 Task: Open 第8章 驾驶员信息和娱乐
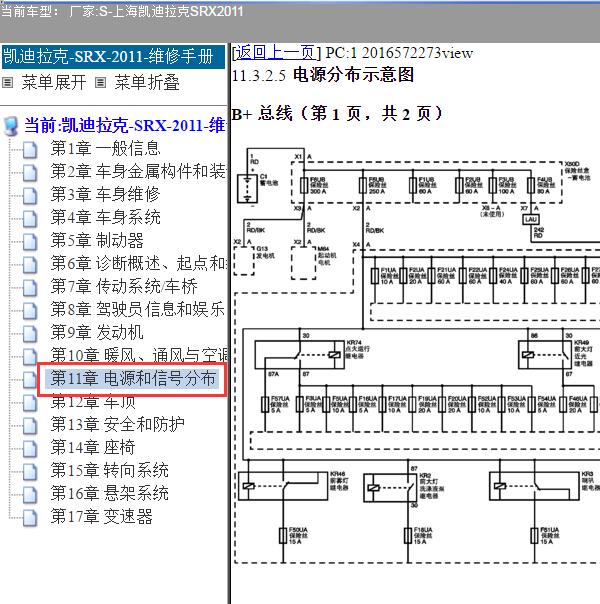coord(137,309)
